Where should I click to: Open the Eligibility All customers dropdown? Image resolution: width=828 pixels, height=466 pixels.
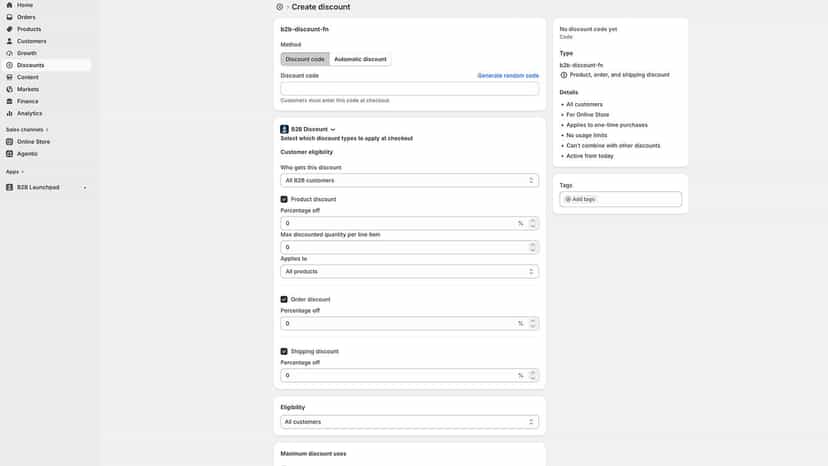click(x=409, y=422)
